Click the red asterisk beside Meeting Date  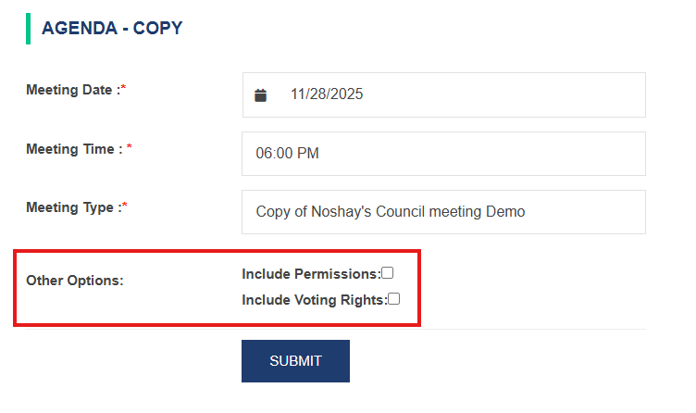(123, 89)
